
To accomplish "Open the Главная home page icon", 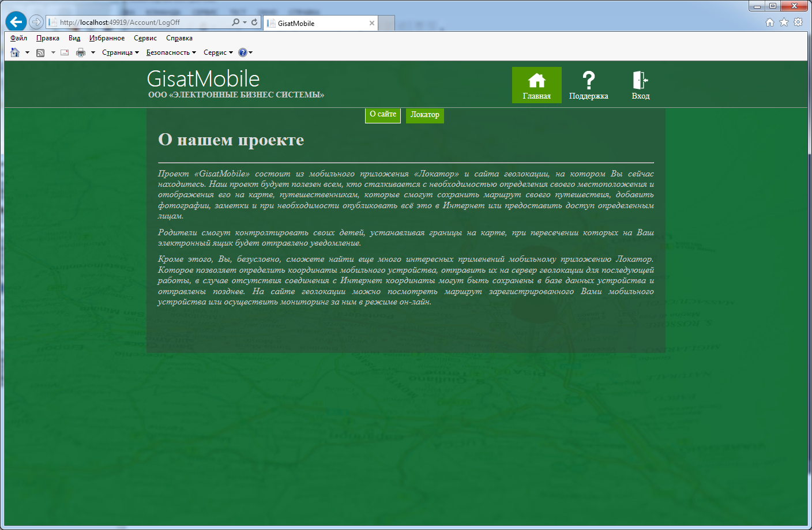I will click(536, 81).
